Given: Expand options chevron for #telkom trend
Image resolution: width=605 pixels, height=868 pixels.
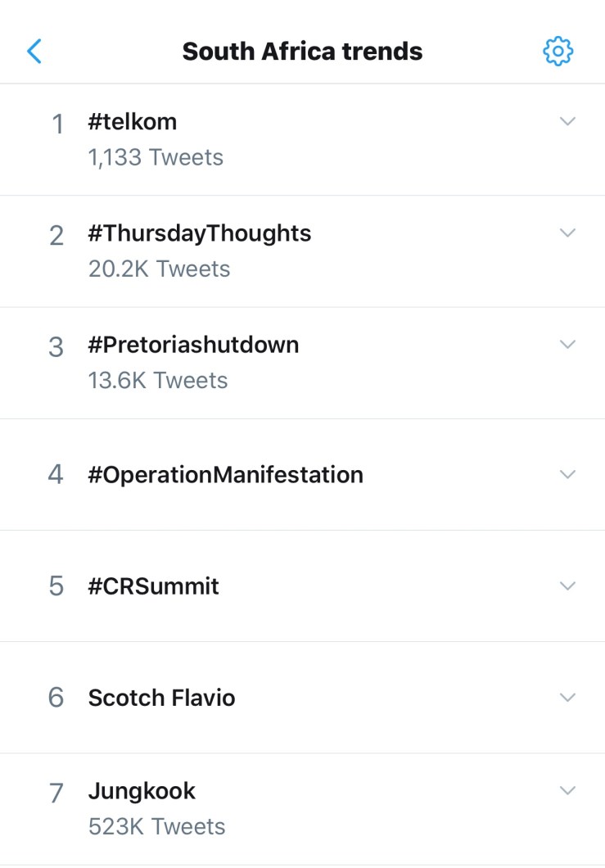Looking at the screenshot, I should click(567, 121).
